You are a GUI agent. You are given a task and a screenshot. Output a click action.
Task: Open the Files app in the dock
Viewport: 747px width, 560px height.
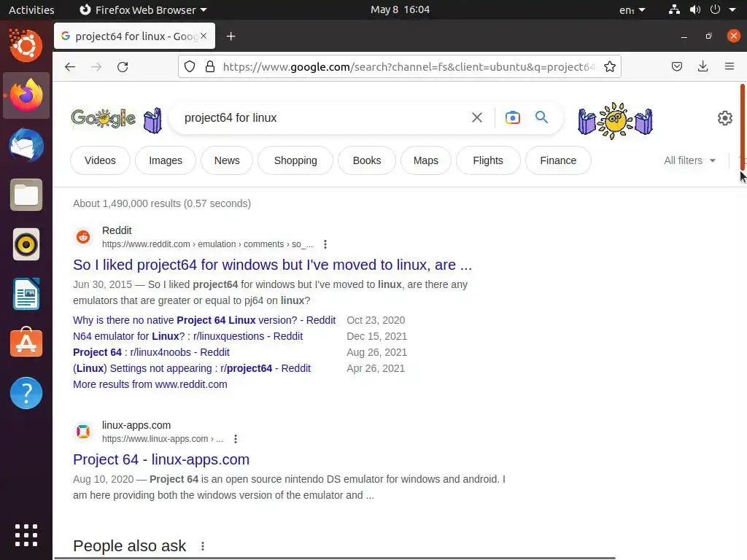coord(26,195)
